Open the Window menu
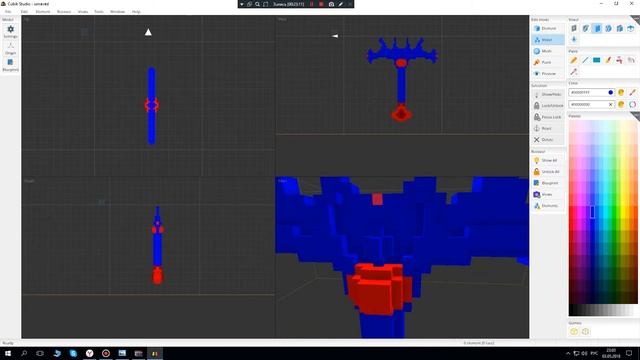640x360 pixels. (x=118, y=12)
